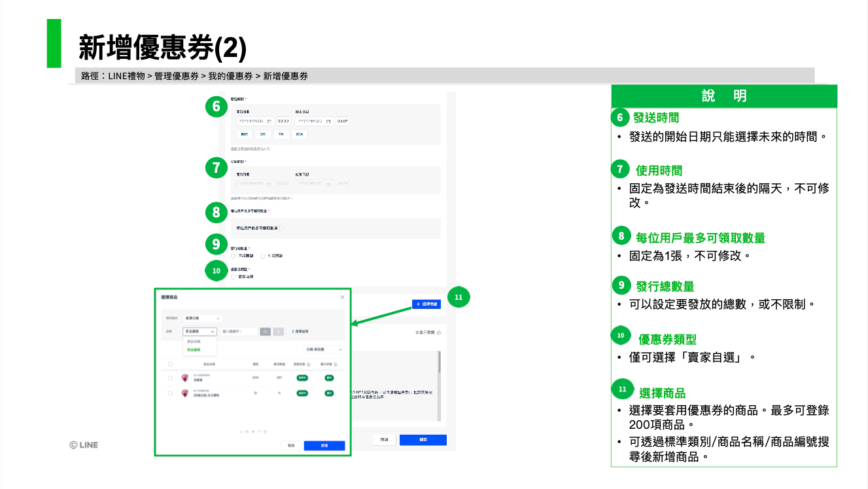The height and width of the screenshot is (489, 868).
Task: Open the 選擇分類 standard category dropdown
Action: tap(202, 318)
